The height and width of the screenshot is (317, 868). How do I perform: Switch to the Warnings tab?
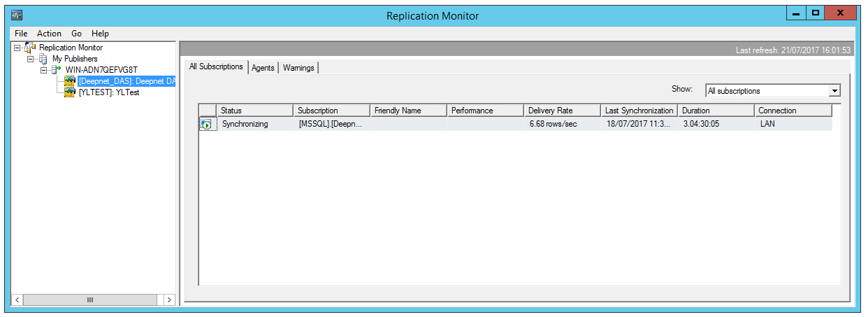point(298,68)
